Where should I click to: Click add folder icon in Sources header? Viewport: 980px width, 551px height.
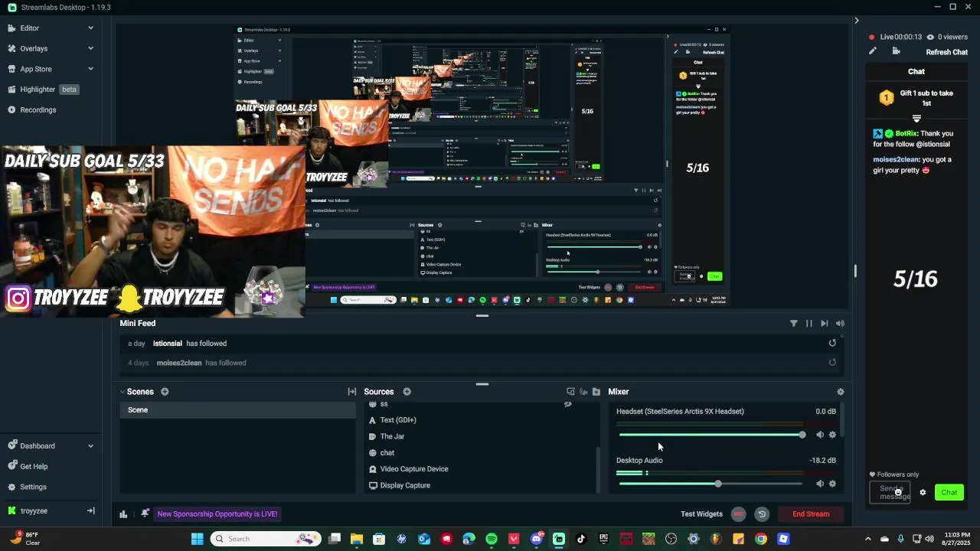(596, 392)
